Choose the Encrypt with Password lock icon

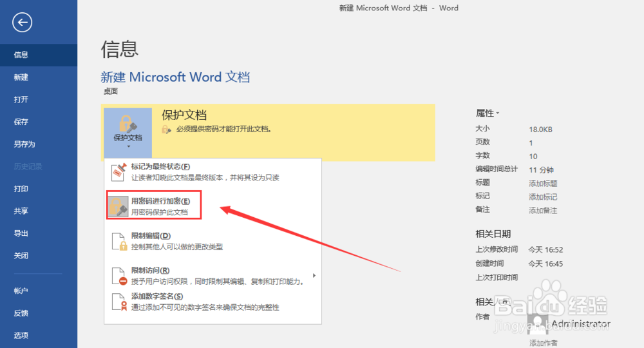118,206
